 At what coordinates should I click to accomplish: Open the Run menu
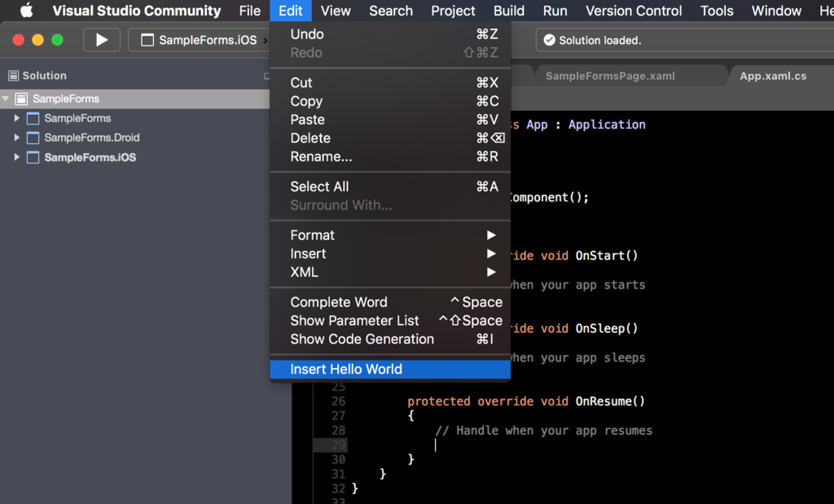tap(555, 11)
